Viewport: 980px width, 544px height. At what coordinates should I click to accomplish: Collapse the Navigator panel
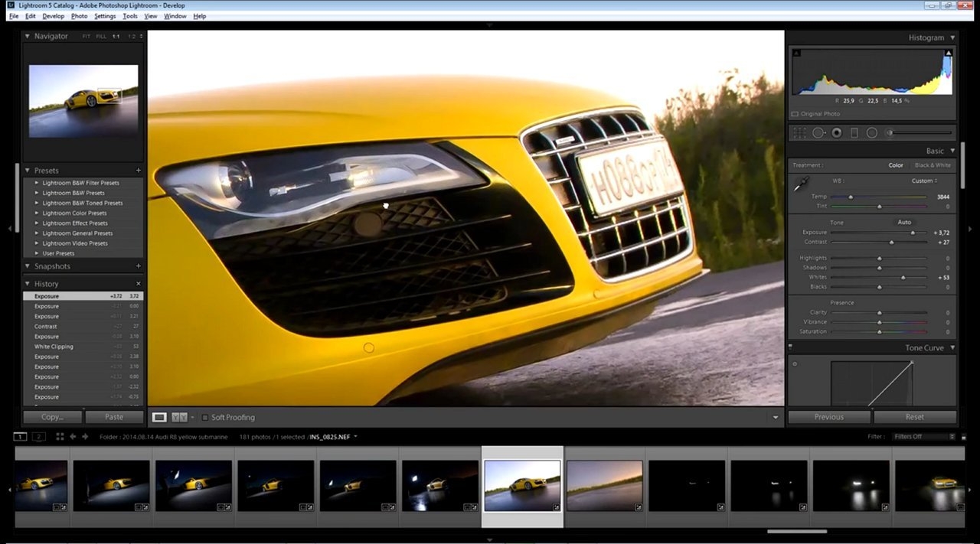pos(27,36)
